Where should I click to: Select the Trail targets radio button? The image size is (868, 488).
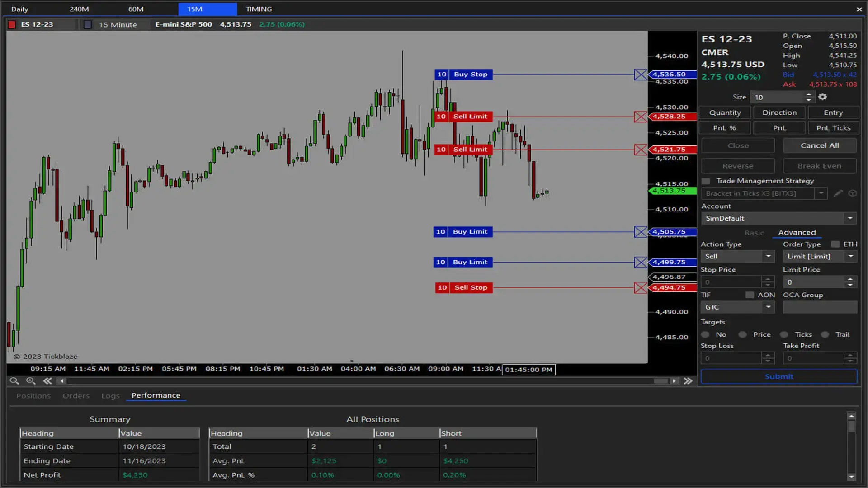tap(825, 334)
